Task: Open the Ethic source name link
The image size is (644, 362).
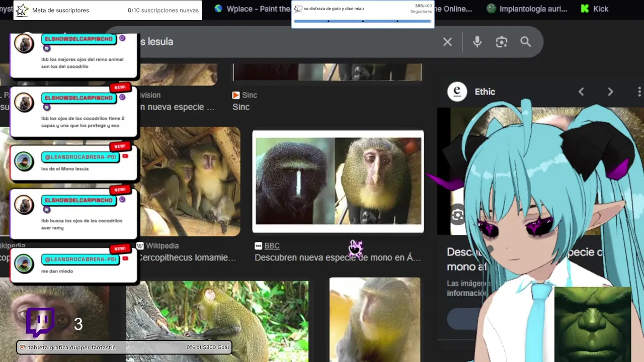Action: [485, 92]
